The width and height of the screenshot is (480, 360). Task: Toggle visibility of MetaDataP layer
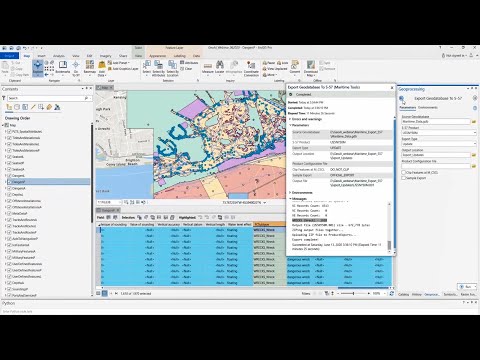[x=10, y=214]
